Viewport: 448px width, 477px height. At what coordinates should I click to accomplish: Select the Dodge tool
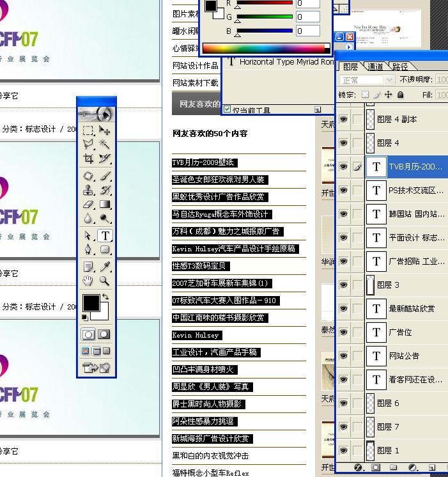coord(105,218)
